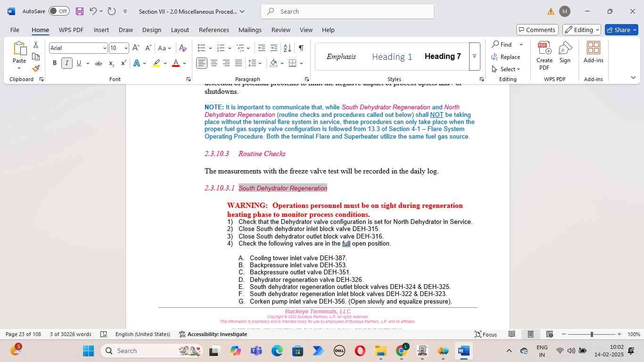Toggle AutoSave switch on

click(x=59, y=11)
